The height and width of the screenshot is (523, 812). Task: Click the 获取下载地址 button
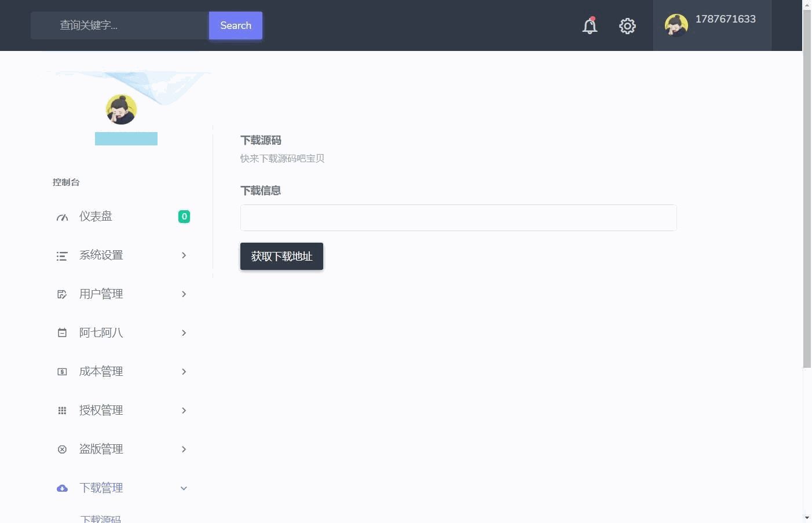point(281,257)
